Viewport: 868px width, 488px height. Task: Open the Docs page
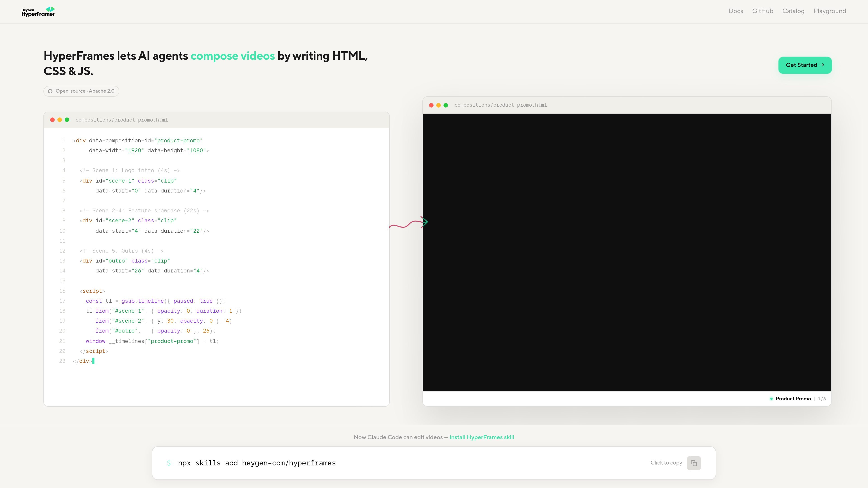736,11
